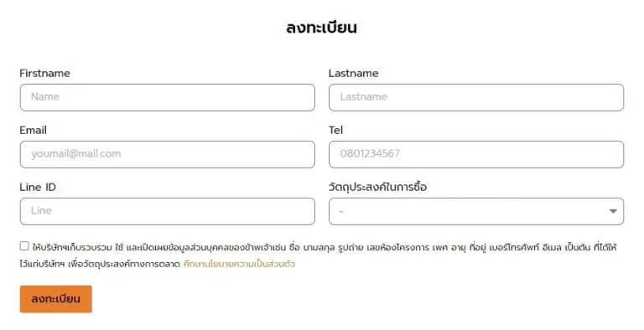This screenshot has height=330, width=644.
Task: Click the Email label text
Action: 33,130
